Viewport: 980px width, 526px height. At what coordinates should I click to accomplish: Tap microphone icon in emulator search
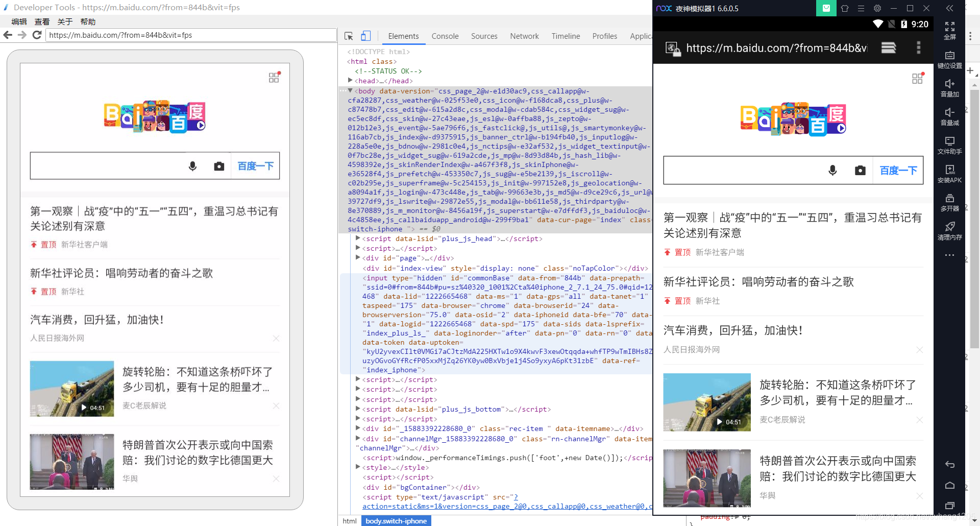pyautogui.click(x=832, y=170)
